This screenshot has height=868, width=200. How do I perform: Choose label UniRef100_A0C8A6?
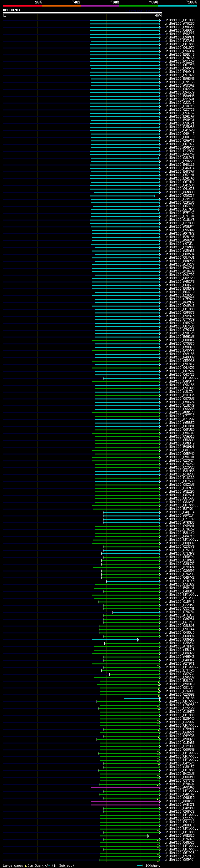(179, 788)
